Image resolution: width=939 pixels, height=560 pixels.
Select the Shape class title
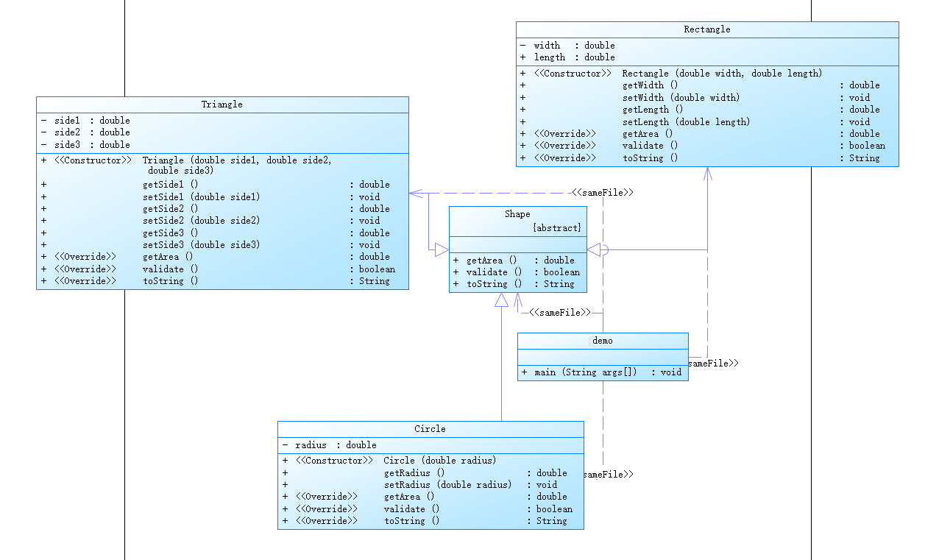pyautogui.click(x=517, y=214)
